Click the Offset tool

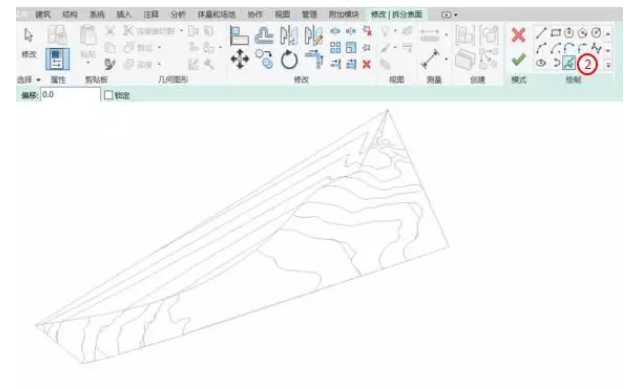pyautogui.click(x=264, y=35)
